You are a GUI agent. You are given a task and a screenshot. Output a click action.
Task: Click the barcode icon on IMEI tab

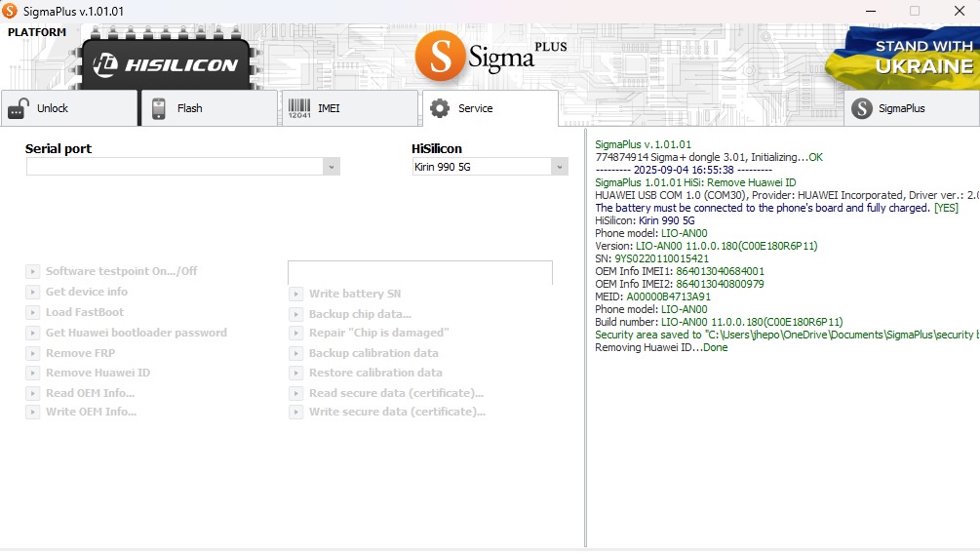[299, 108]
